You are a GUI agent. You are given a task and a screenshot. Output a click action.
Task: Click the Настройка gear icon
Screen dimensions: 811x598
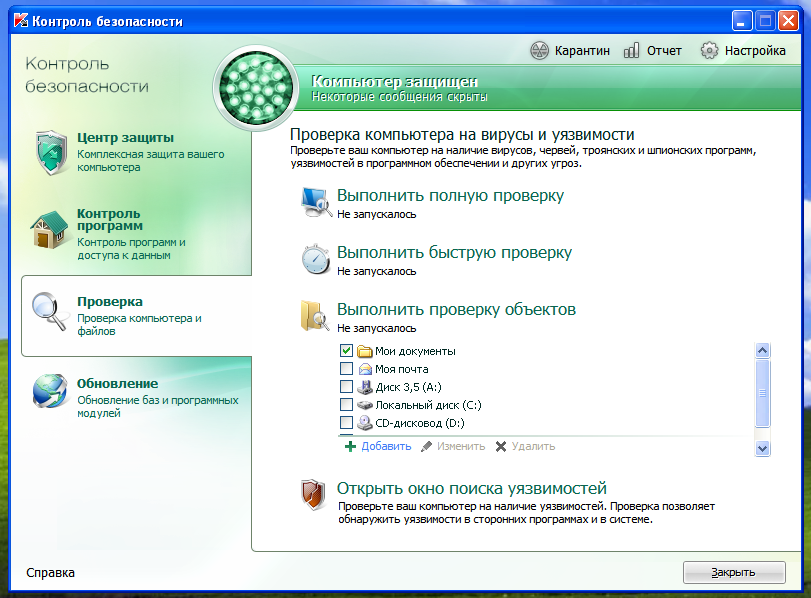tap(709, 51)
